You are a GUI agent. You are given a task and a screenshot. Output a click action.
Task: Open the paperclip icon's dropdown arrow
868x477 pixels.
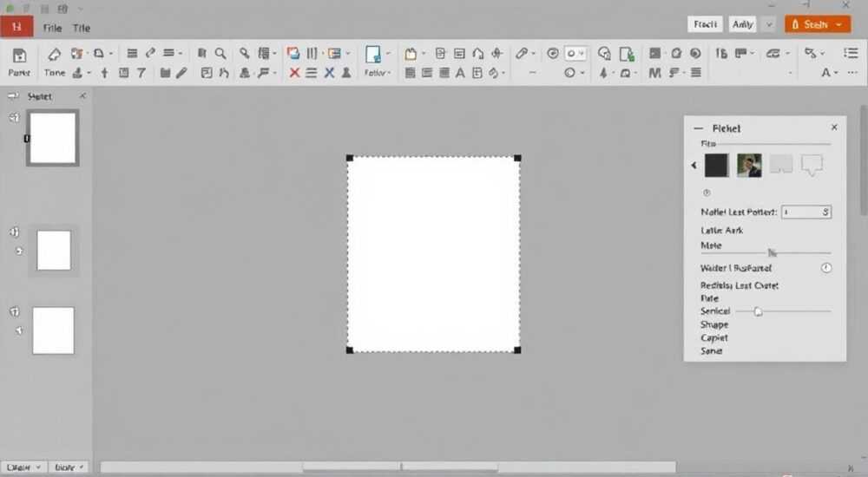pyautogui.click(x=534, y=54)
